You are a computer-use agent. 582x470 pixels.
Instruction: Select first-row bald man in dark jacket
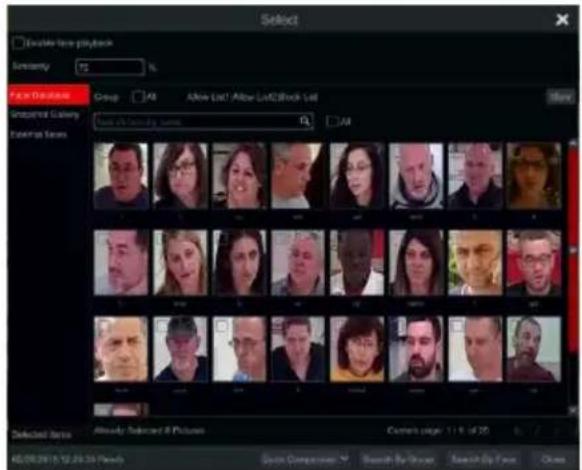(475, 176)
